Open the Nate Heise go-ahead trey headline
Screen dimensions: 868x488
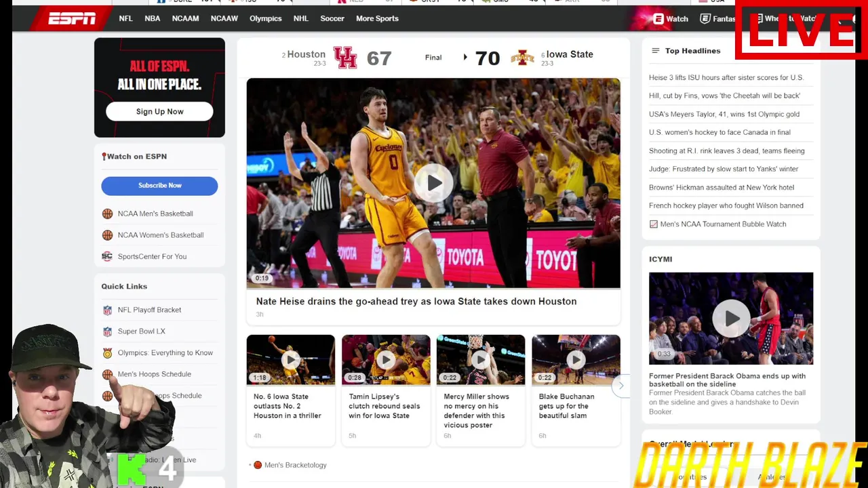[x=416, y=302]
